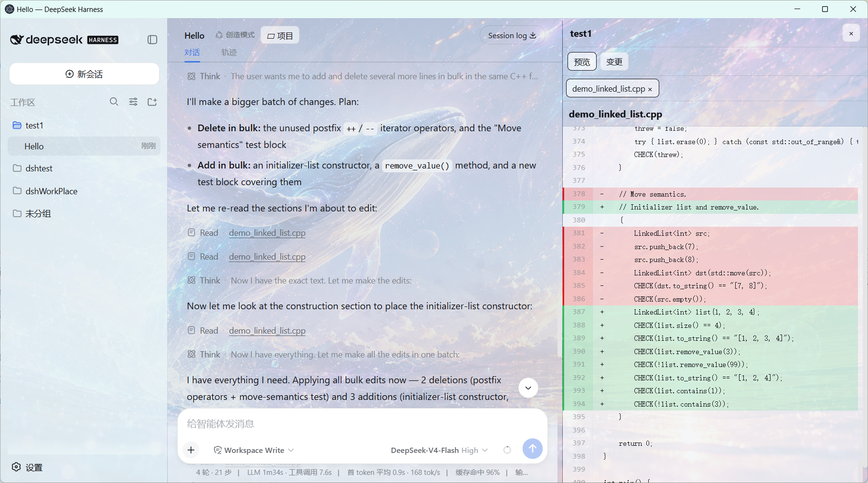Click removed line 378 Move semantics comment
The height and width of the screenshot is (483, 868).
[710, 194]
